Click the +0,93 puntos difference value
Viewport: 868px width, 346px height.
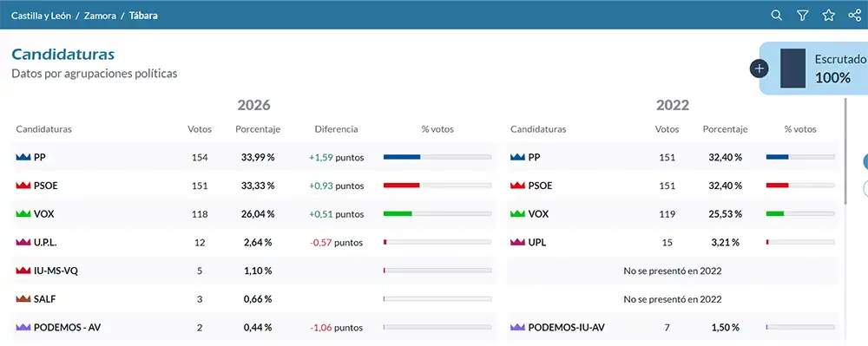pyautogui.click(x=337, y=186)
